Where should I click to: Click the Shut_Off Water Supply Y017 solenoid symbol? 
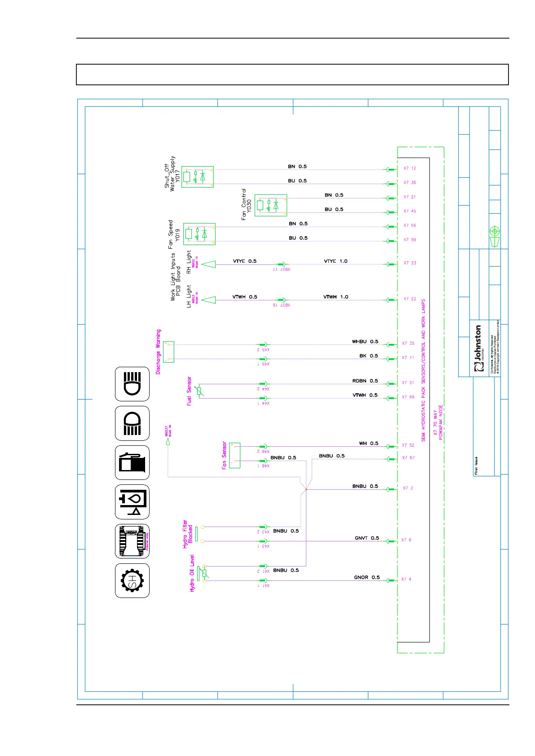pyautogui.click(x=198, y=177)
